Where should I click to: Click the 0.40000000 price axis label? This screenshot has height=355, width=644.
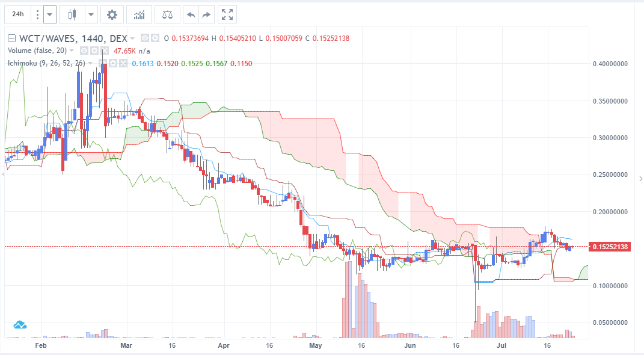tap(610, 64)
